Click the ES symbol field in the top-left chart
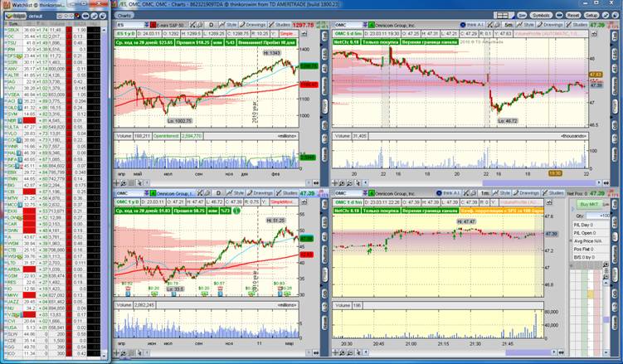This screenshot has width=623, height=364. tap(129, 25)
